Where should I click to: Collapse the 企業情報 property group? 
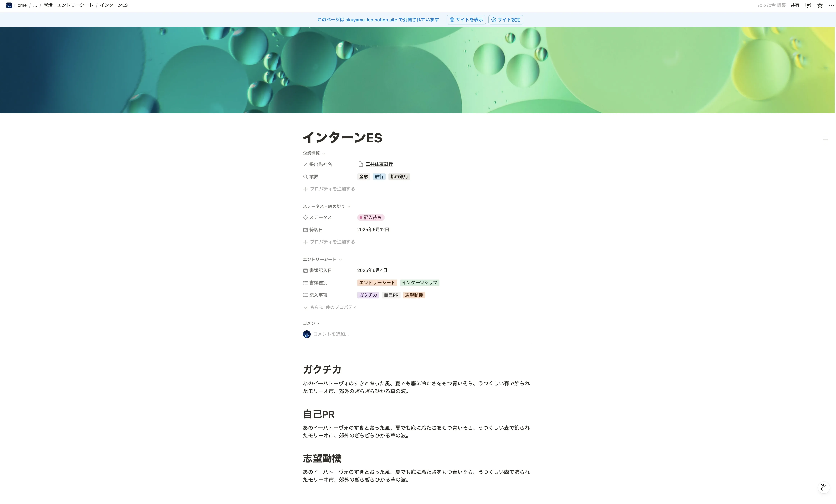(x=323, y=153)
